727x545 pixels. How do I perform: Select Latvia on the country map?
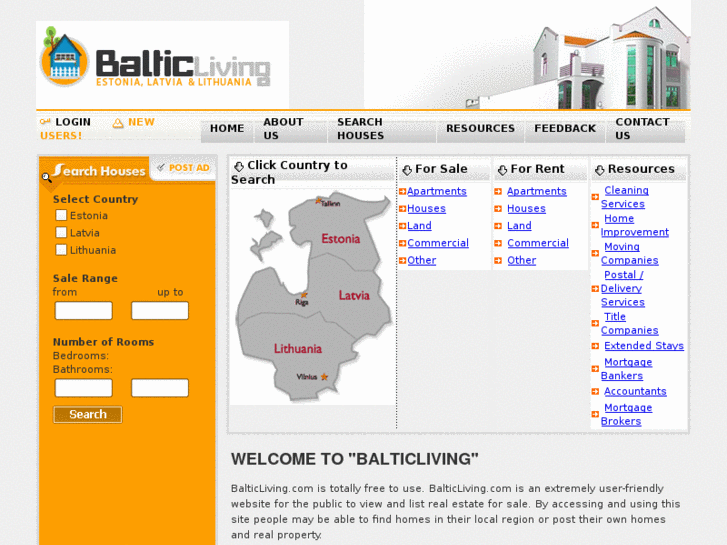click(354, 295)
